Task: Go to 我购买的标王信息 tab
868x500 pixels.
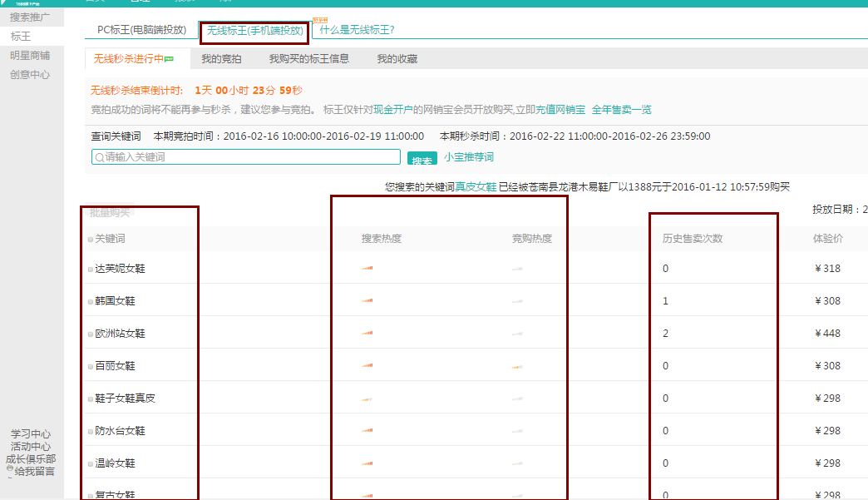Action: click(308, 59)
